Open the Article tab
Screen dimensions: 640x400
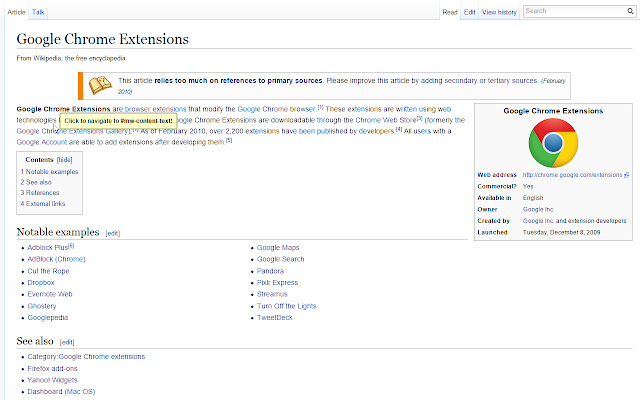(16, 12)
